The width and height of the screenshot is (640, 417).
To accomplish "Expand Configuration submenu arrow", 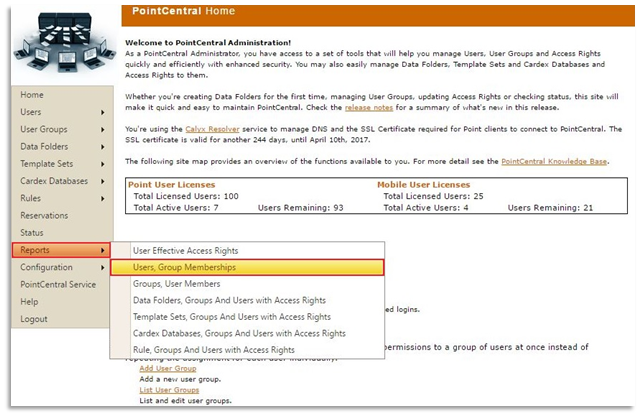I will 102,268.
